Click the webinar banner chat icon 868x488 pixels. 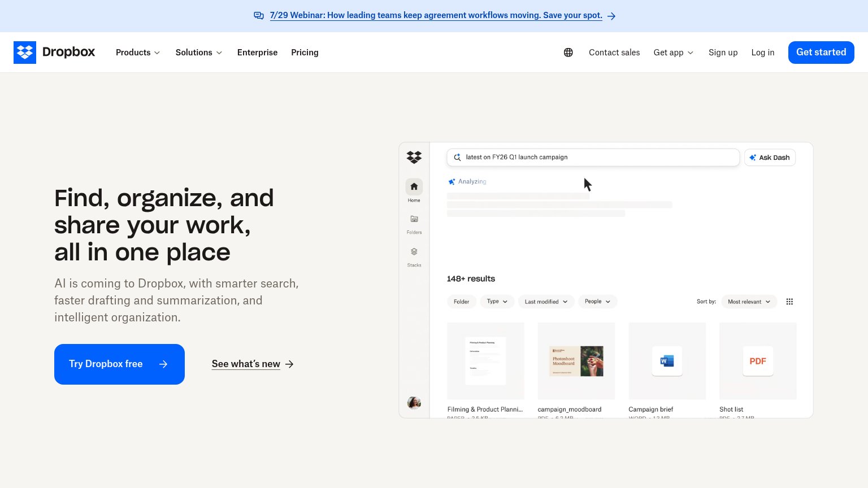click(x=259, y=16)
